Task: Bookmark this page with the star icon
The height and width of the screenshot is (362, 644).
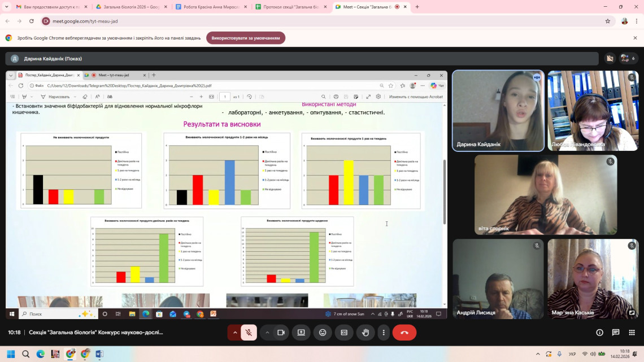Action: [x=608, y=21]
